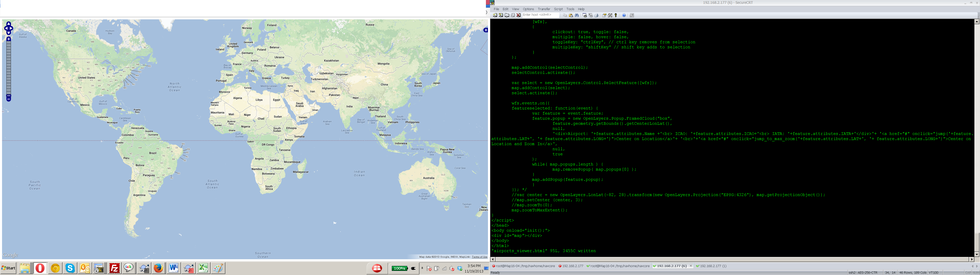
Task: Click the Enter host input field
Action: click(x=540, y=15)
